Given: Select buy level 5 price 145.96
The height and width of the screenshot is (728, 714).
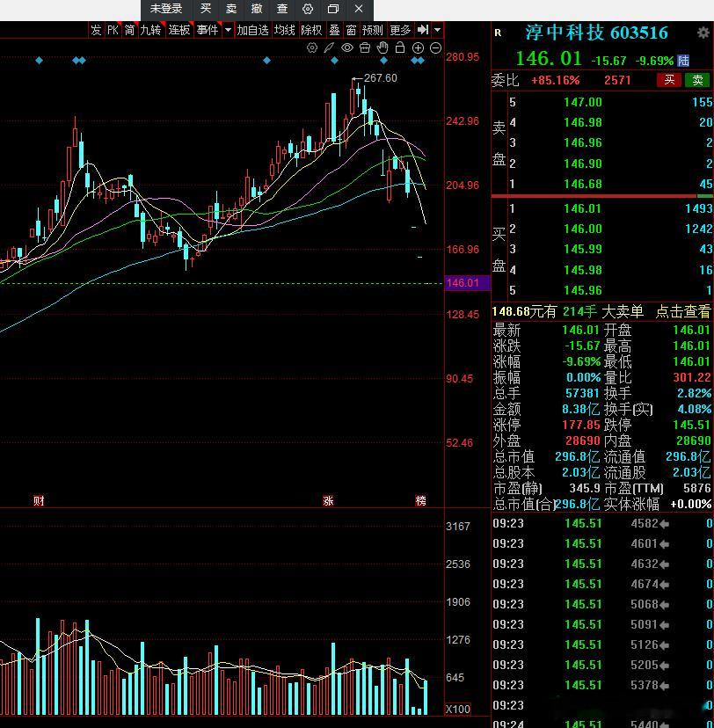Looking at the screenshot, I should [583, 291].
